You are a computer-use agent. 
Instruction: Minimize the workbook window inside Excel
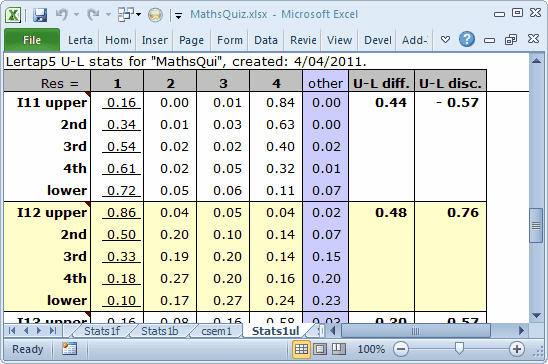click(x=489, y=40)
